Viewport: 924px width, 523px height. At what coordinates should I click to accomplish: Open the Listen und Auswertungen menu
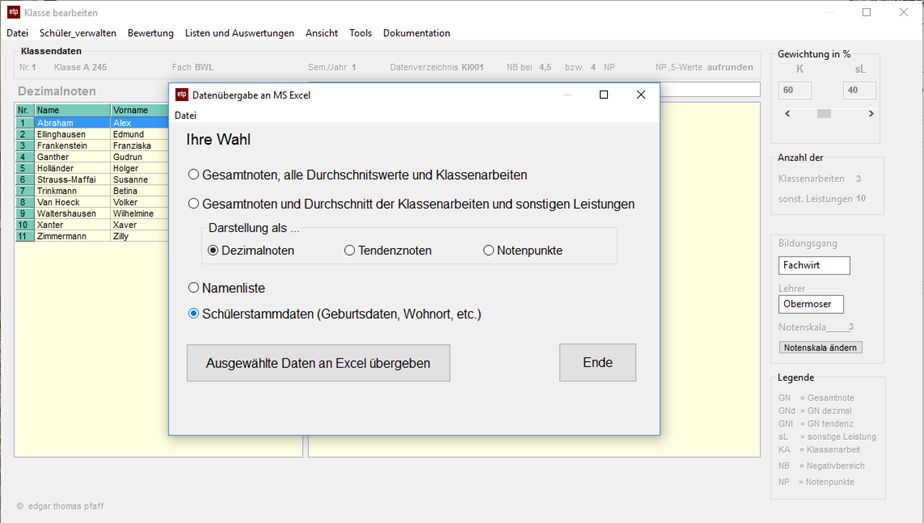pyautogui.click(x=239, y=33)
